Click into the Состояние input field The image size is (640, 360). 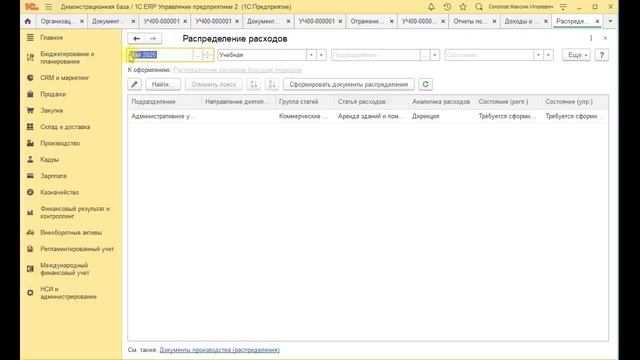pos(489,55)
